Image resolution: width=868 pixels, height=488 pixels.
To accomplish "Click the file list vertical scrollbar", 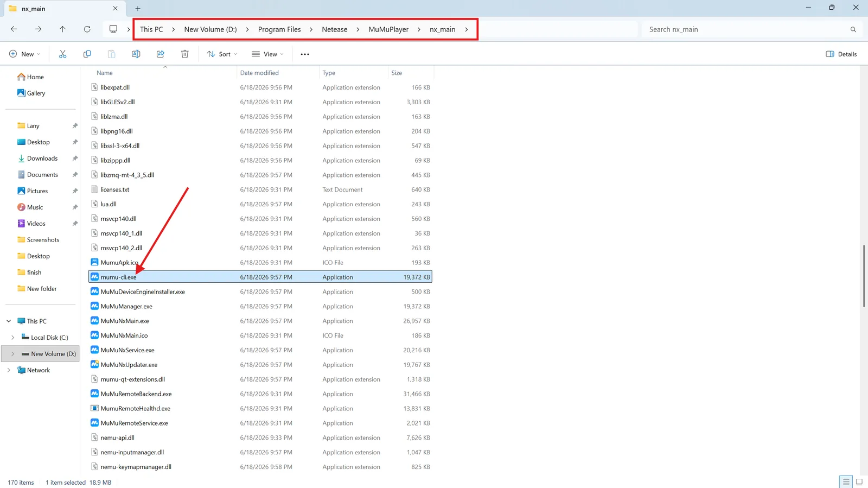I will tap(864, 276).
